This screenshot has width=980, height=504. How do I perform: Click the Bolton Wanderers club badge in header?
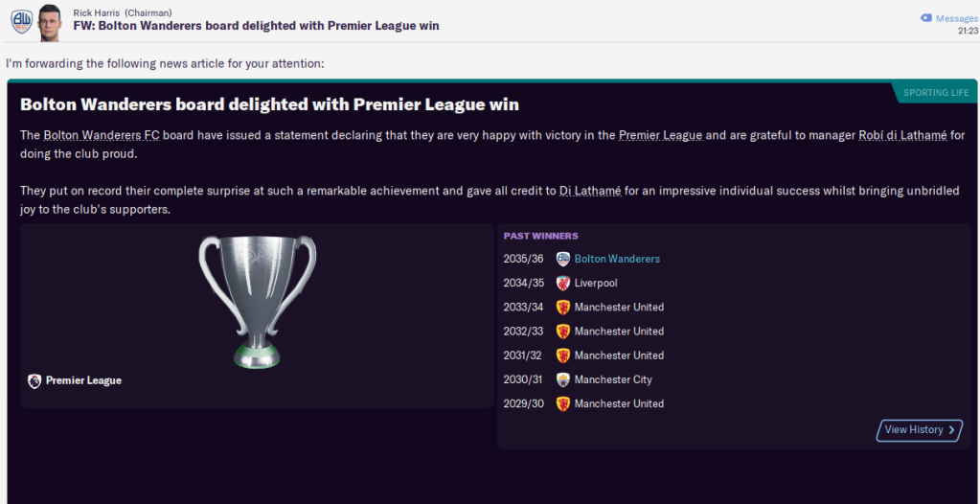(x=20, y=20)
